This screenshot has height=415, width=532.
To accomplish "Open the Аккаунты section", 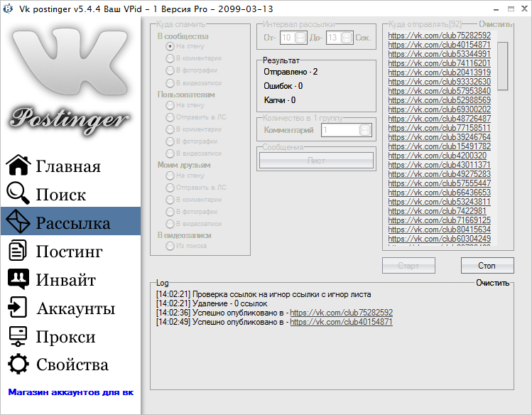I will (x=70, y=308).
